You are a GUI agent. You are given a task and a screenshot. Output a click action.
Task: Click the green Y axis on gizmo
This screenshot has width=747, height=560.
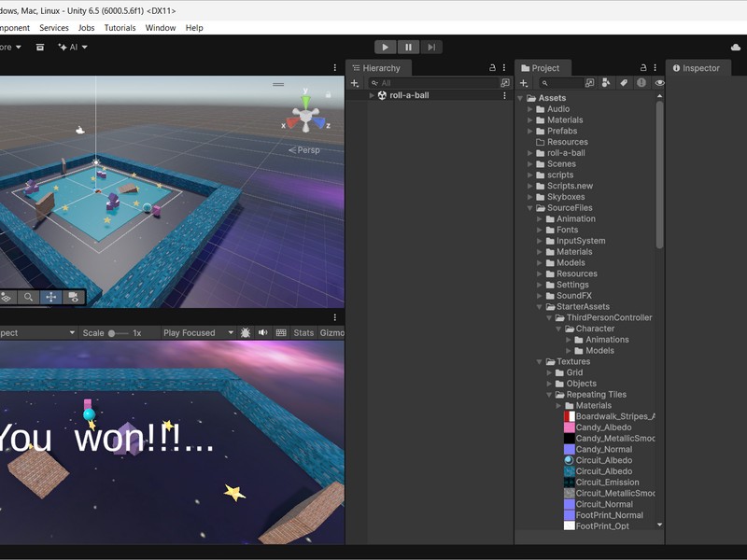tap(305, 100)
